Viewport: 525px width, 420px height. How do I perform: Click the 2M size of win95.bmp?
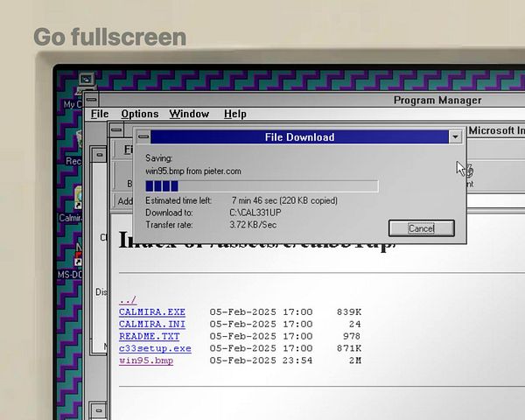tap(355, 360)
